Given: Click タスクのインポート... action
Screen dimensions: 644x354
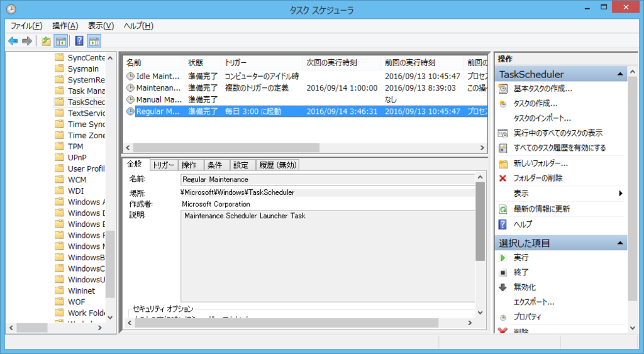Looking at the screenshot, I should (542, 118).
